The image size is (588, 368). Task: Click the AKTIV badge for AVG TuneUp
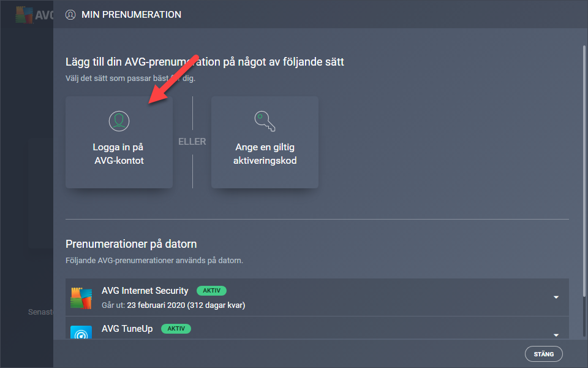coord(176,329)
